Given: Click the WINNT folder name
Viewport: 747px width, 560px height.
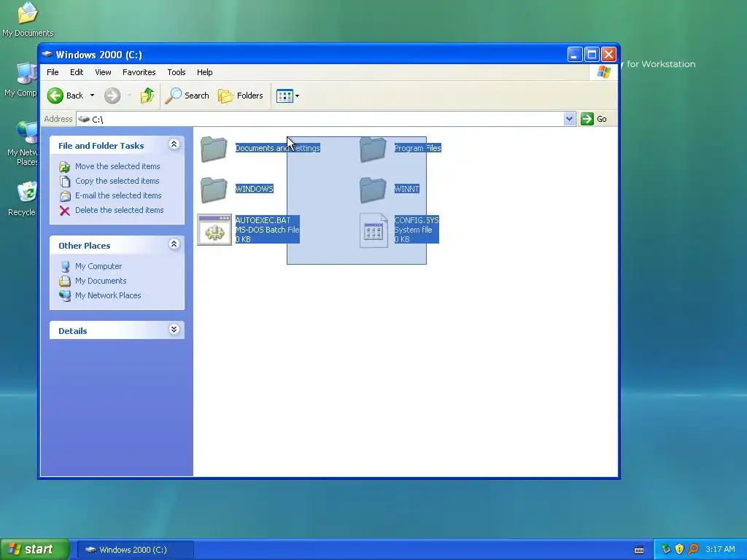Looking at the screenshot, I should pyautogui.click(x=406, y=189).
